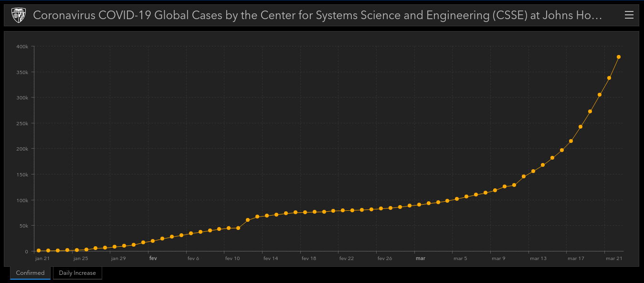Click the data point just above the 300k gridline
Viewport: 644px width, 283px height.
[x=600, y=95]
